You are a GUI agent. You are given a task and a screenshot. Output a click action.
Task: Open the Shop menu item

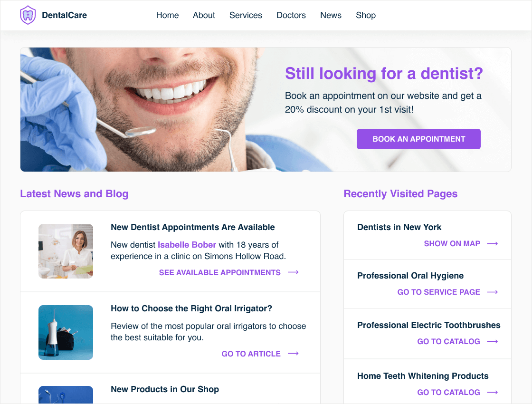pyautogui.click(x=366, y=15)
